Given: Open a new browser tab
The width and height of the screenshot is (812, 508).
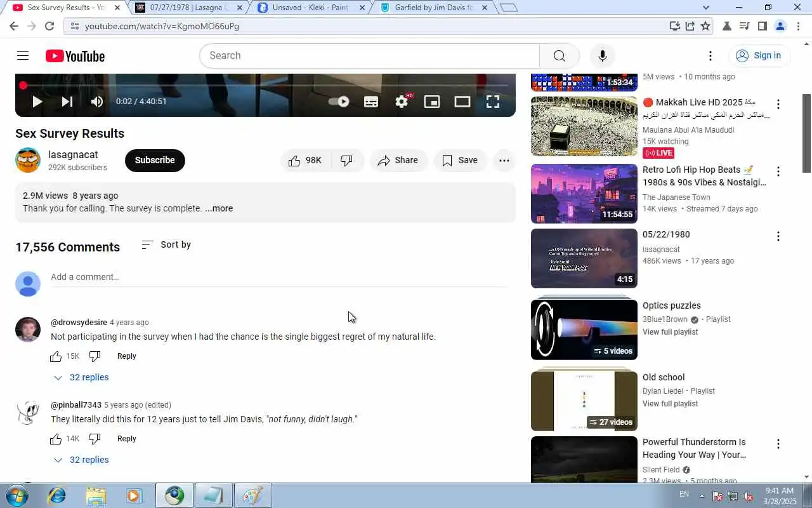Looking at the screenshot, I should (509, 8).
